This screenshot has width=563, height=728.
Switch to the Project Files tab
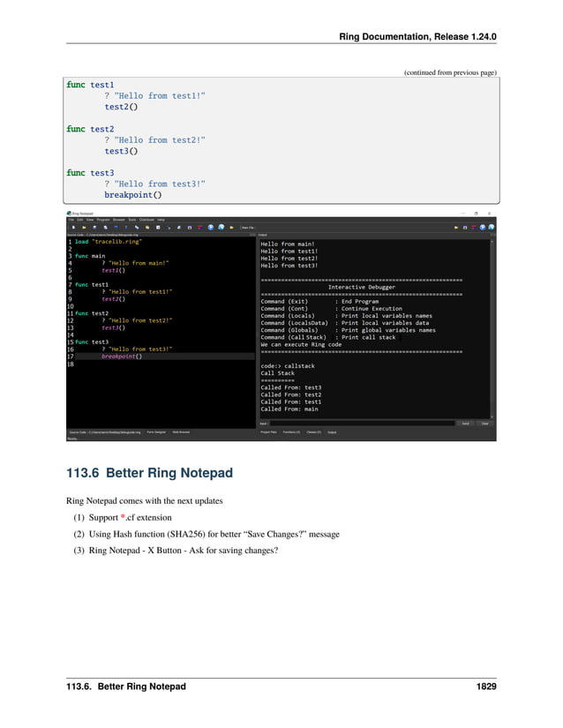[269, 432]
